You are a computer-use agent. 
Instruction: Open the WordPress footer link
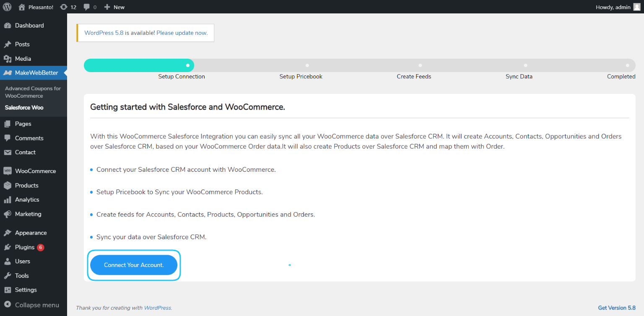pyautogui.click(x=157, y=308)
